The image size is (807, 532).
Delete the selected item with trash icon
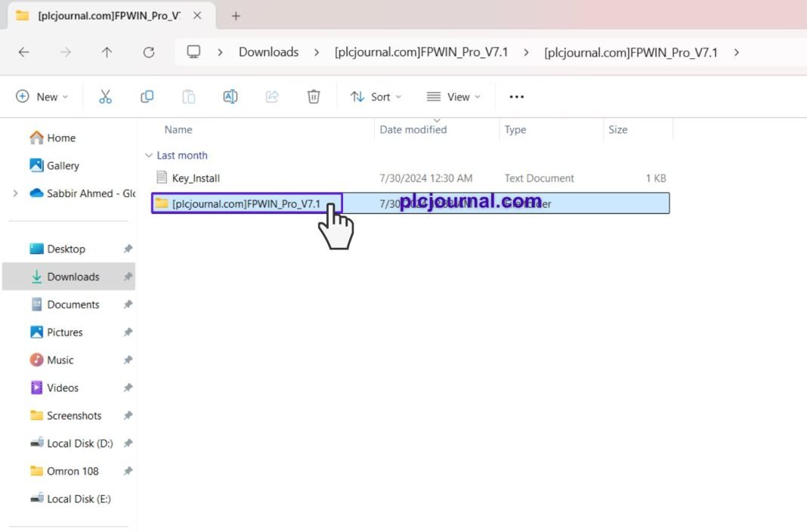314,97
